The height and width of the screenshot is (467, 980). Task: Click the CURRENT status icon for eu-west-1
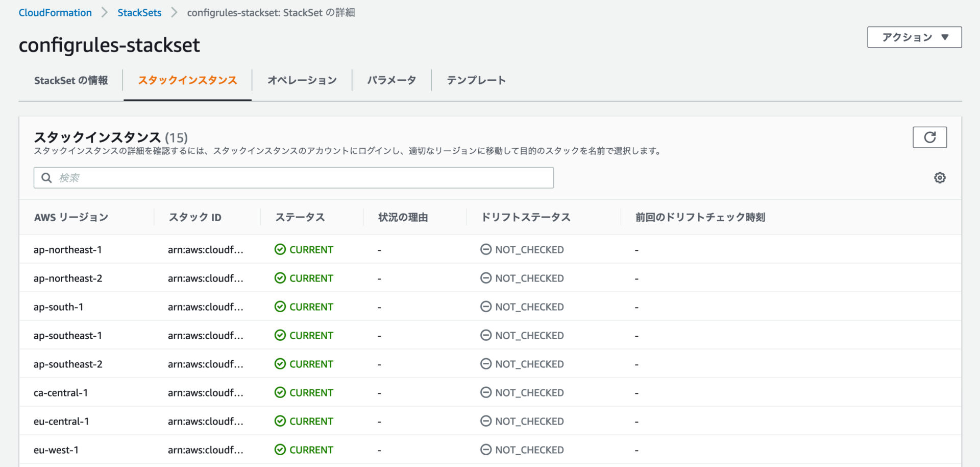(x=280, y=450)
